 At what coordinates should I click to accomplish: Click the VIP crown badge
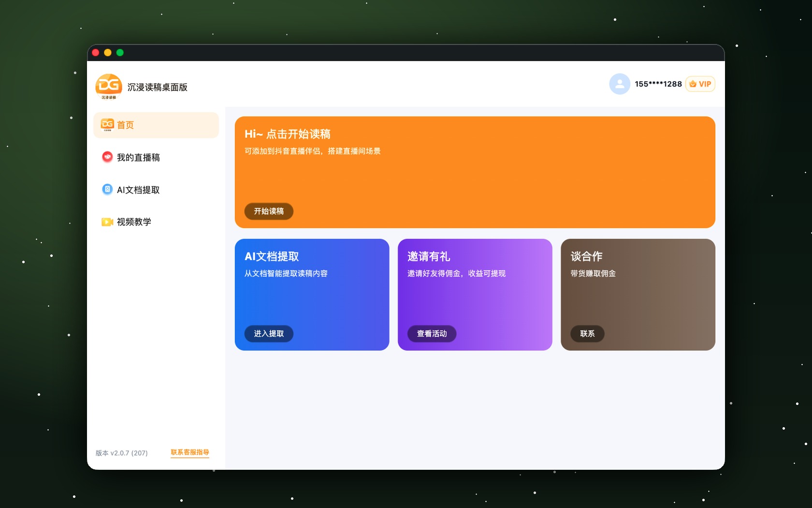(x=700, y=84)
